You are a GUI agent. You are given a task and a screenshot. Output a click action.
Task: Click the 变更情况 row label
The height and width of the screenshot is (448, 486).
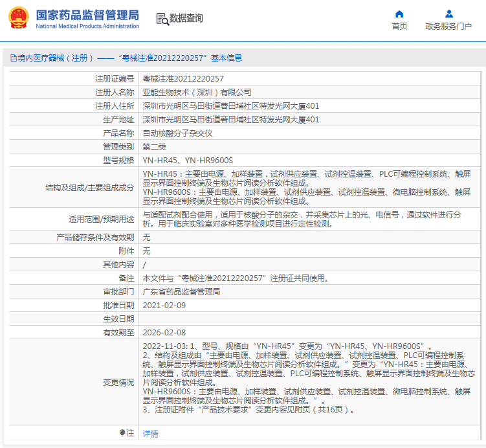click(x=118, y=383)
